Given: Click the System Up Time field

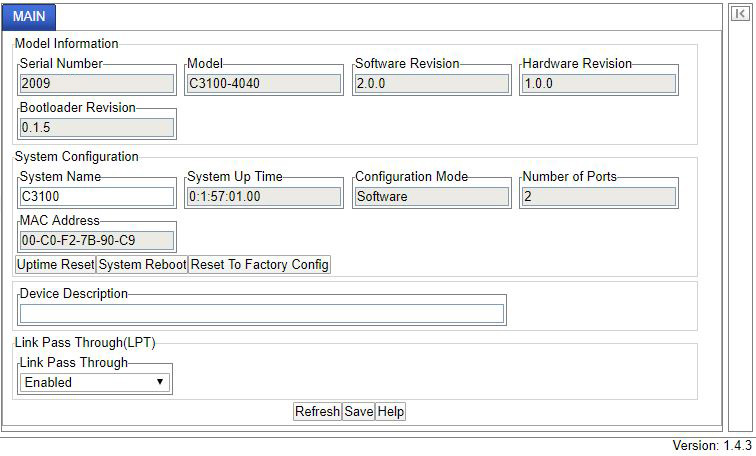Looking at the screenshot, I should coord(265,197).
